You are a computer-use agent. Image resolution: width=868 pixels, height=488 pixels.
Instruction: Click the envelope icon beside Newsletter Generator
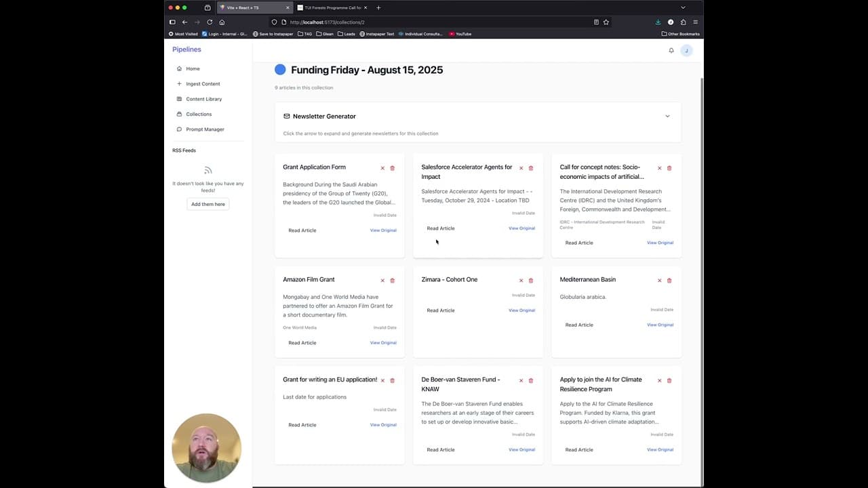click(286, 116)
